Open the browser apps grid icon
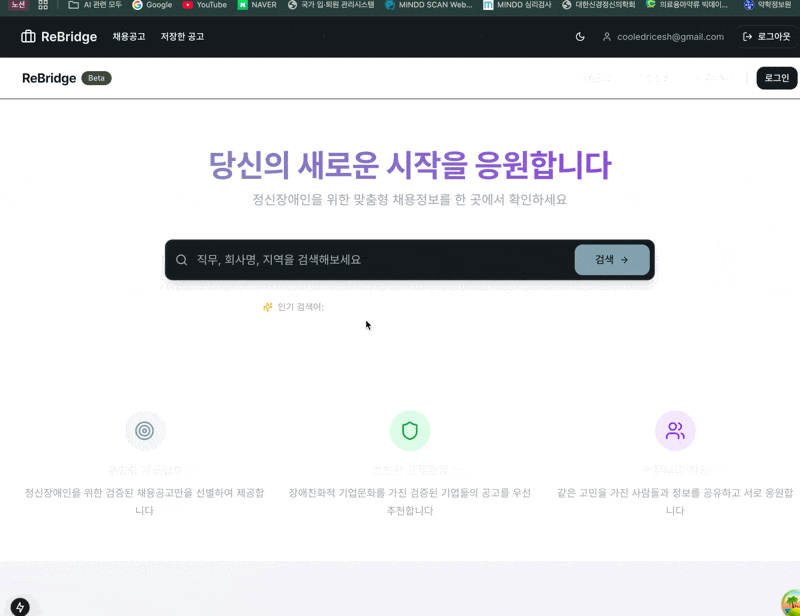Image resolution: width=800 pixels, height=616 pixels. pyautogui.click(x=43, y=5)
